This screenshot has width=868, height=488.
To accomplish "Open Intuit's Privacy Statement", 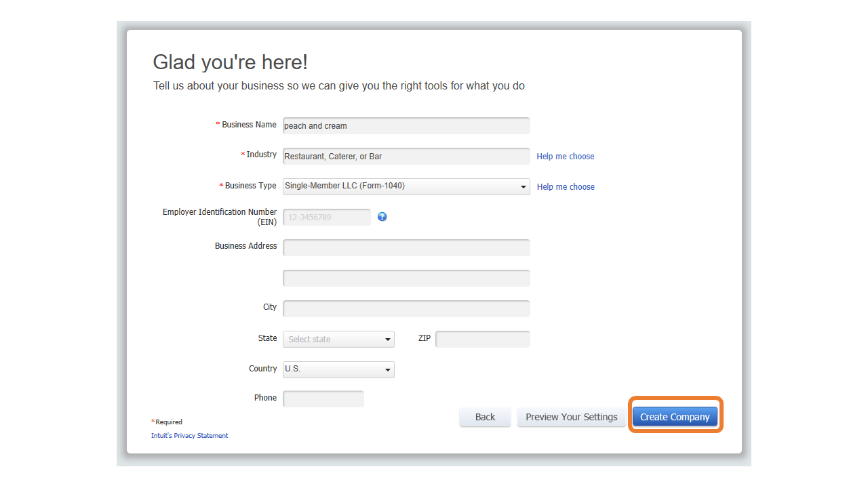I will [x=189, y=435].
